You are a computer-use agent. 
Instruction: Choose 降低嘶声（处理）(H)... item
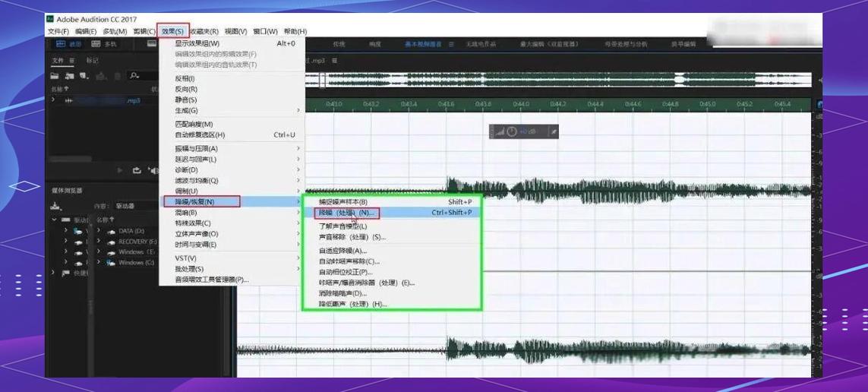393,304
